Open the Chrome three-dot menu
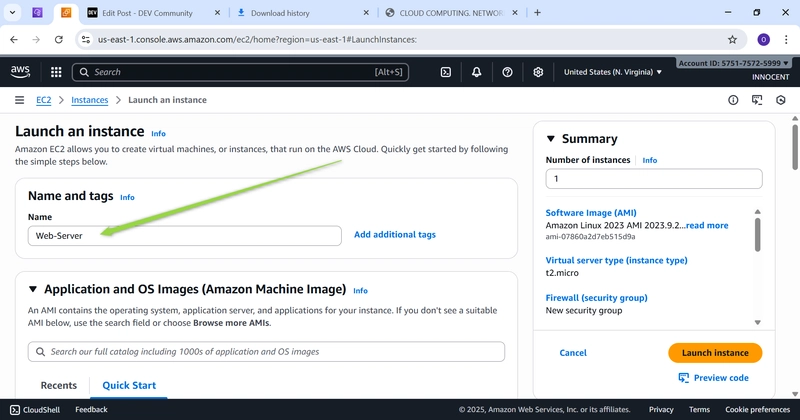The image size is (800, 420). (786, 39)
